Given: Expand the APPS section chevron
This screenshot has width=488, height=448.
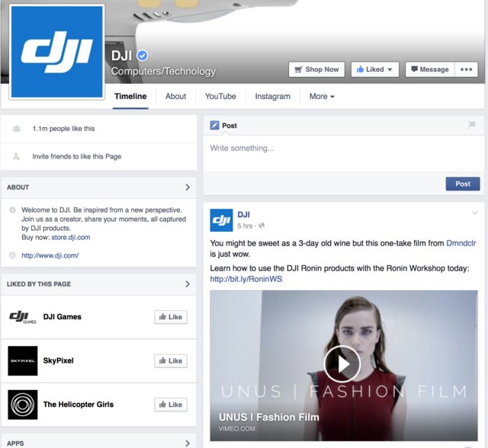Looking at the screenshot, I should pos(188,443).
